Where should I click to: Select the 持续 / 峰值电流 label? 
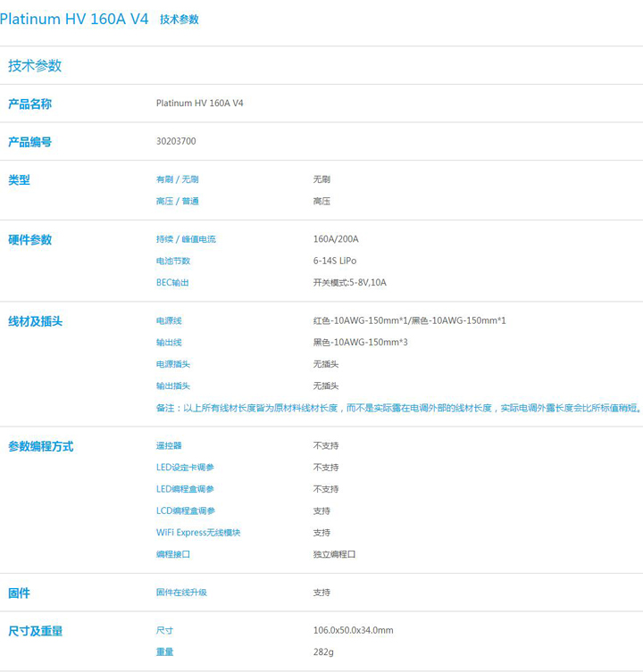pos(186,239)
